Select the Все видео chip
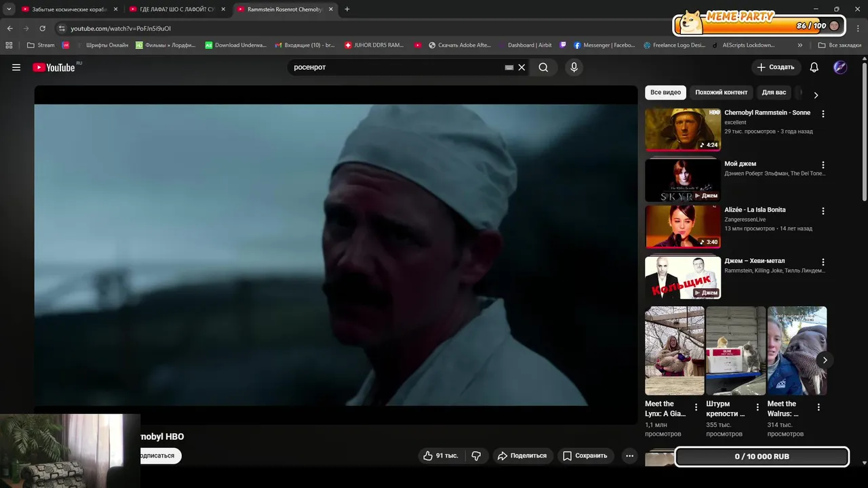This screenshot has width=868, height=488. point(665,92)
